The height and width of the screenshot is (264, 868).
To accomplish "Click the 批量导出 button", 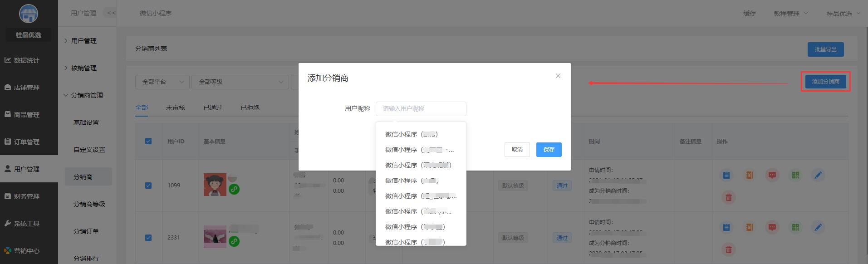I will 825,49.
